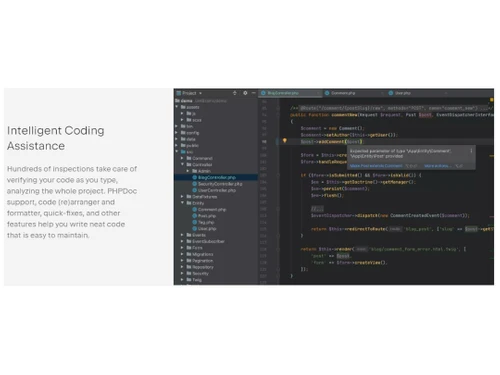Click 'Make Post extends Comment' quick-fix link
The image size is (500, 375).
[x=376, y=166]
